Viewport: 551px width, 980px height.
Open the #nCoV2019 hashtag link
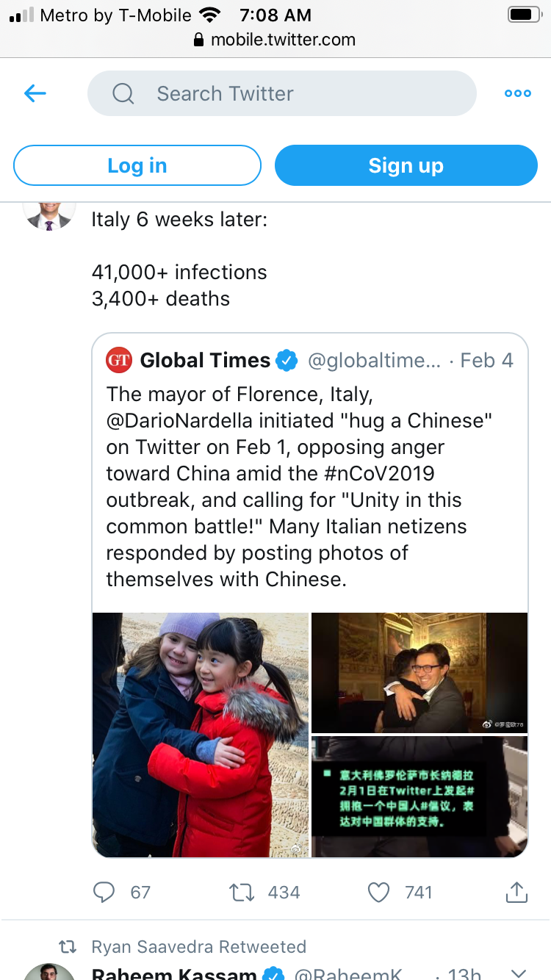[392, 474]
